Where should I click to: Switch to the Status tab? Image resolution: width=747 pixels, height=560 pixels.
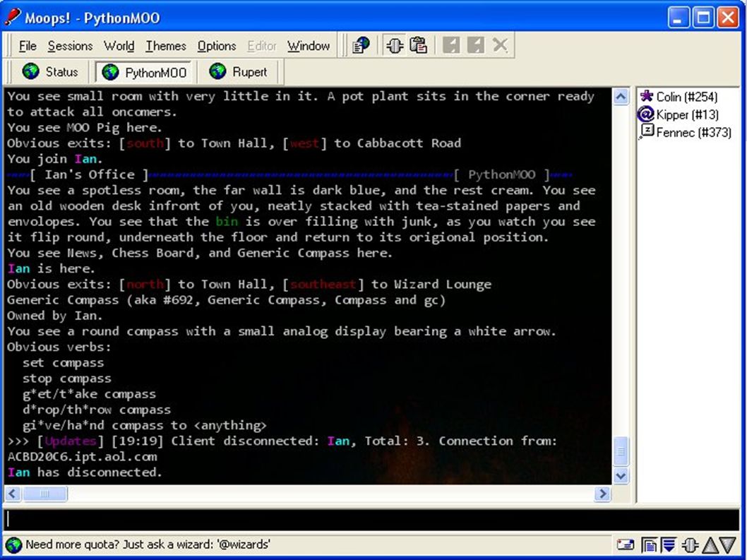pyautogui.click(x=50, y=72)
